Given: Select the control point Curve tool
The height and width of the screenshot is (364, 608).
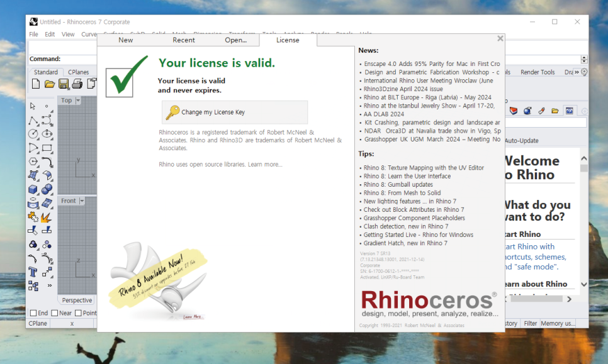Looking at the screenshot, I should [x=47, y=121].
